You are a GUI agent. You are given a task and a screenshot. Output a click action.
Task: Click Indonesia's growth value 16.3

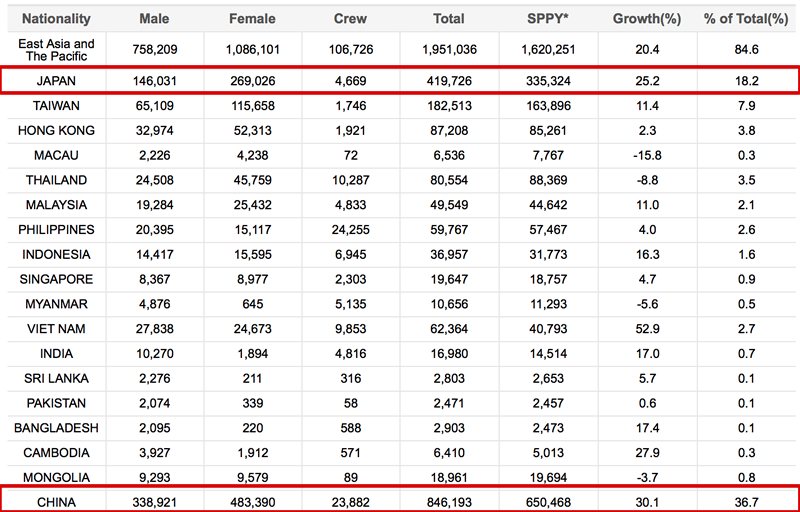click(x=647, y=254)
